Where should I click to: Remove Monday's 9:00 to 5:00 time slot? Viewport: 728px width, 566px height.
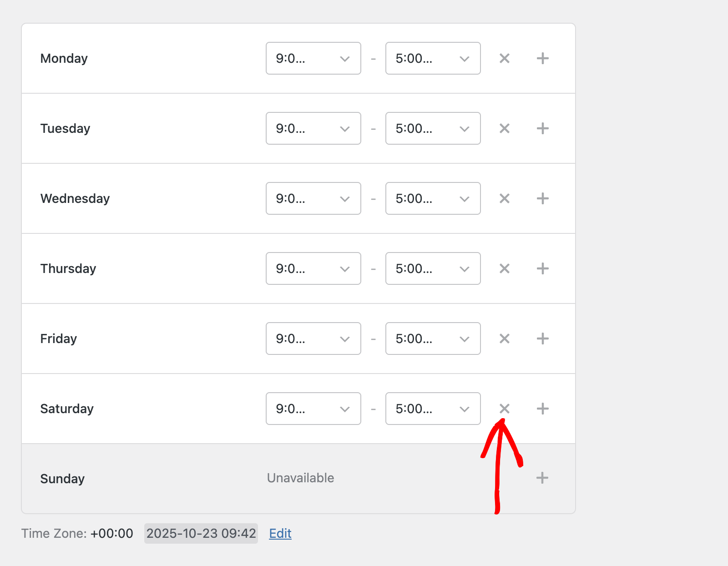(x=504, y=58)
